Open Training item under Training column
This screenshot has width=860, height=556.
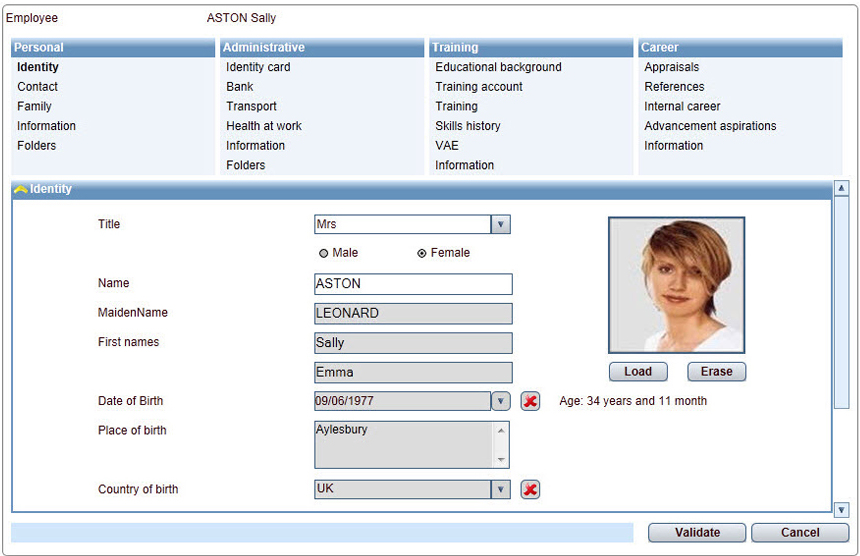click(456, 106)
